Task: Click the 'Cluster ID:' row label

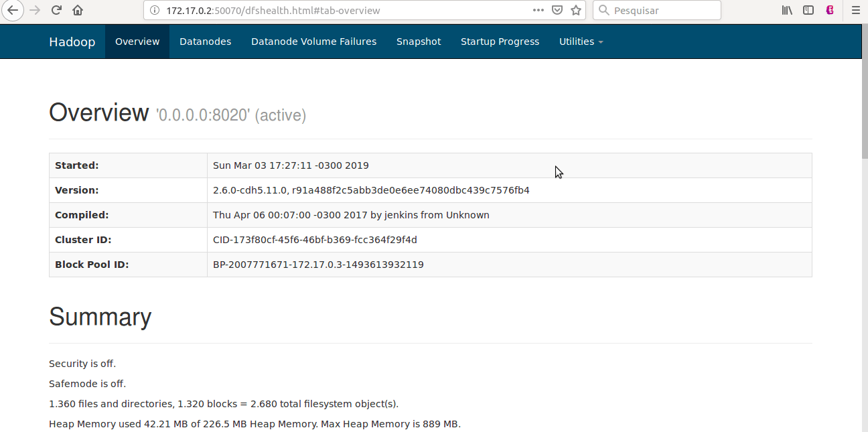Action: [x=83, y=240]
